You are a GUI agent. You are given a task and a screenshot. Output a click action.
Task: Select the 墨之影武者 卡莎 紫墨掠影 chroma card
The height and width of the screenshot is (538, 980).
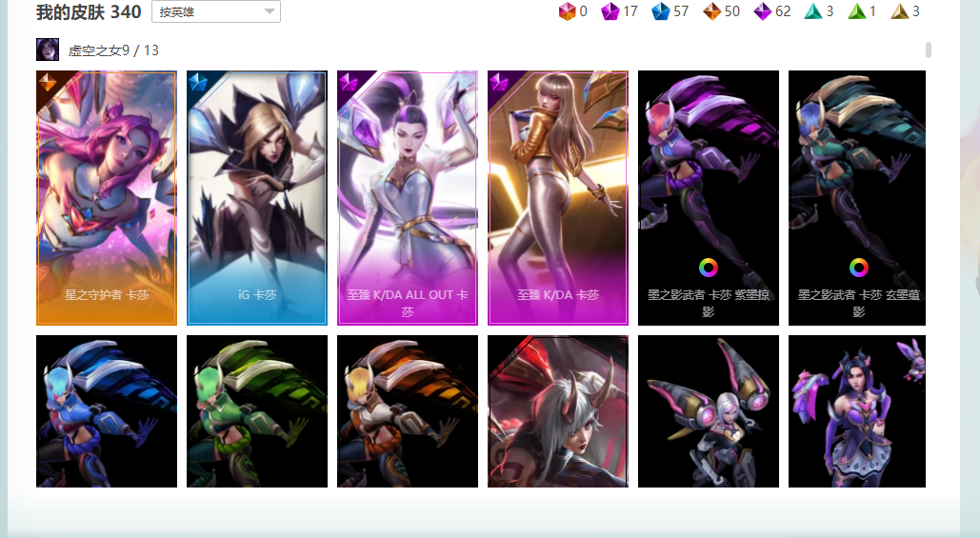click(709, 198)
